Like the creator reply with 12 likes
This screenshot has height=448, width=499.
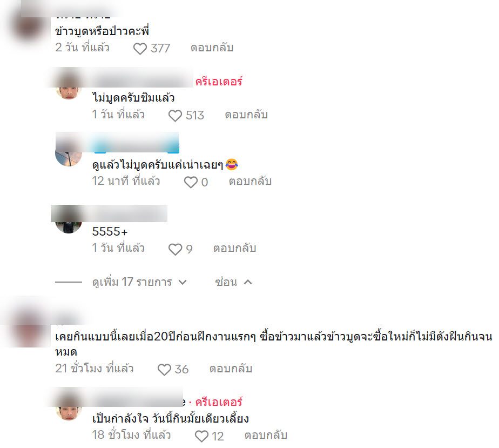click(x=201, y=436)
